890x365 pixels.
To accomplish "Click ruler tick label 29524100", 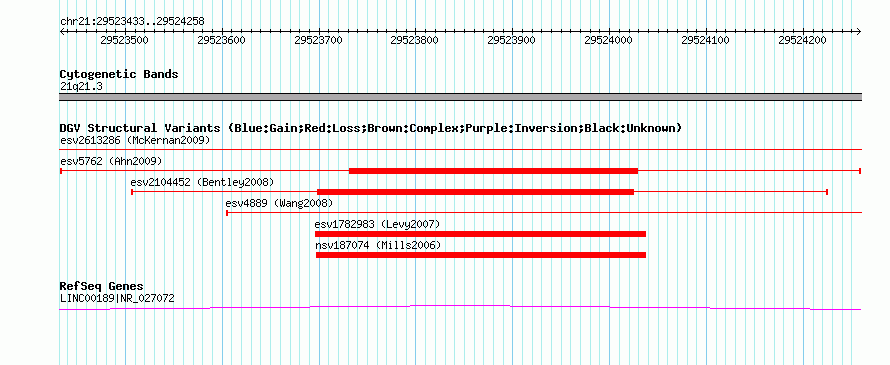I will point(706,40).
